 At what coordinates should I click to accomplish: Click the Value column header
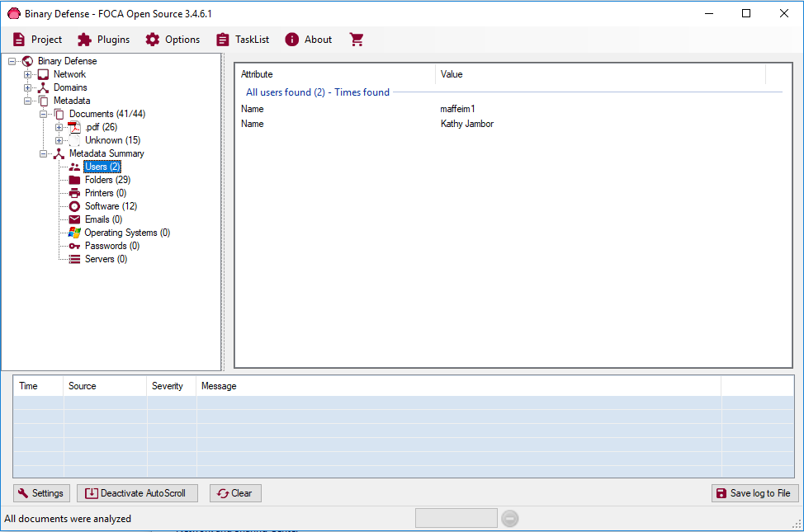(x=600, y=74)
